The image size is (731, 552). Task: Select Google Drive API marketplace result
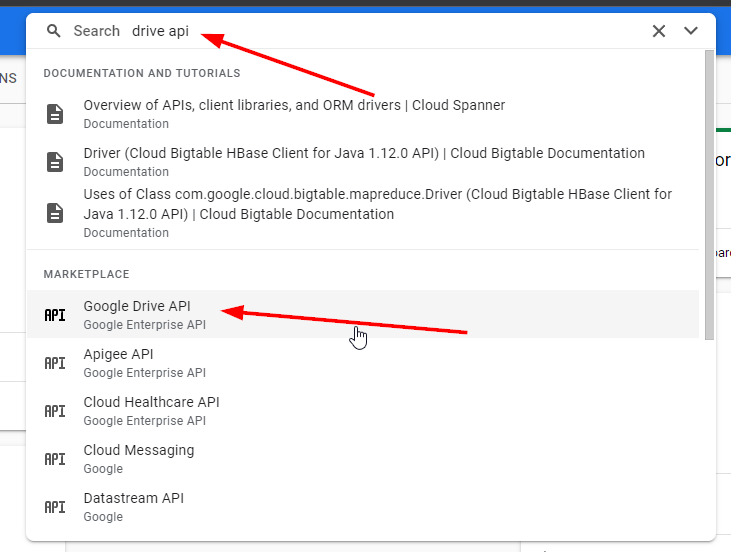[x=363, y=314]
